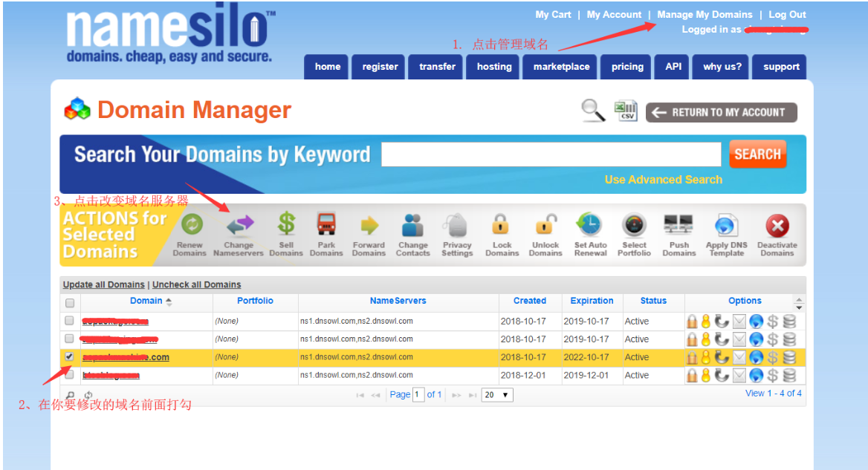Click the orange SEARCH button
The width and height of the screenshot is (868, 470).
coord(757,154)
